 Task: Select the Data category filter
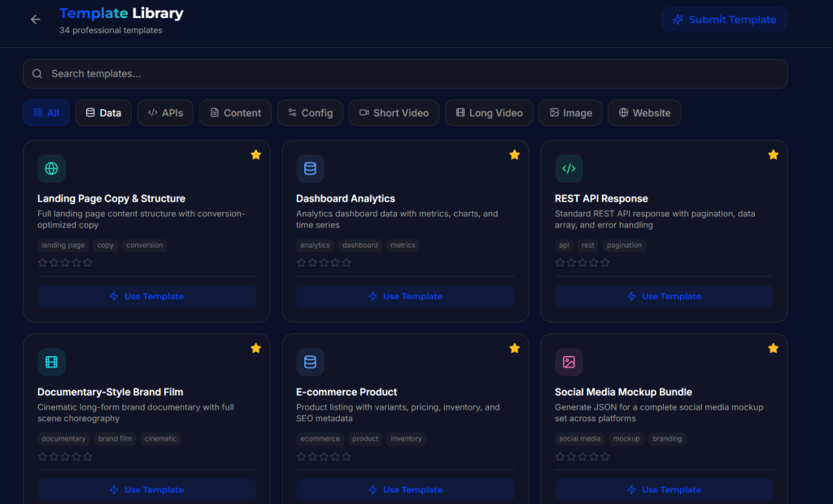pos(103,113)
